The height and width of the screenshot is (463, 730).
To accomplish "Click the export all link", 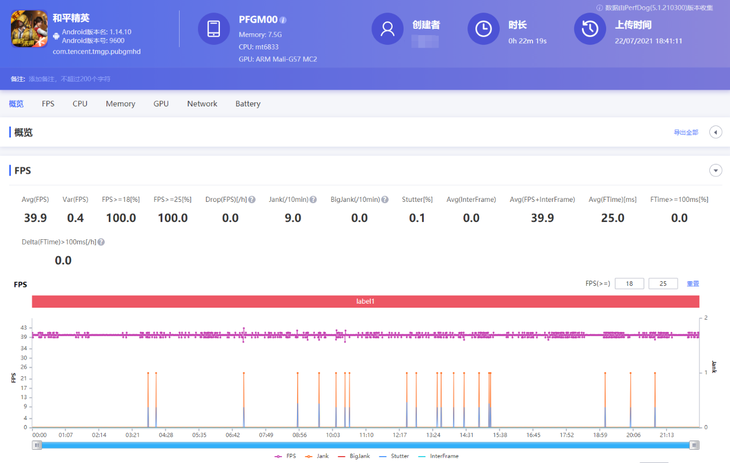I will [x=686, y=133].
